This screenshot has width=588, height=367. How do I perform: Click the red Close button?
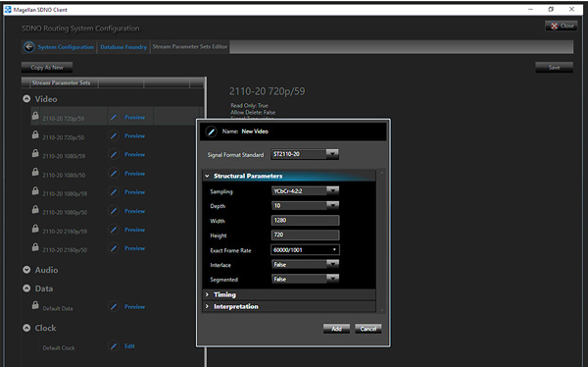[x=562, y=26]
